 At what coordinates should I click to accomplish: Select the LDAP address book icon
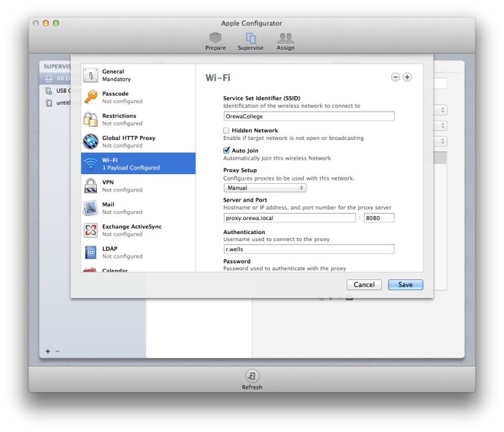pyautogui.click(x=91, y=252)
